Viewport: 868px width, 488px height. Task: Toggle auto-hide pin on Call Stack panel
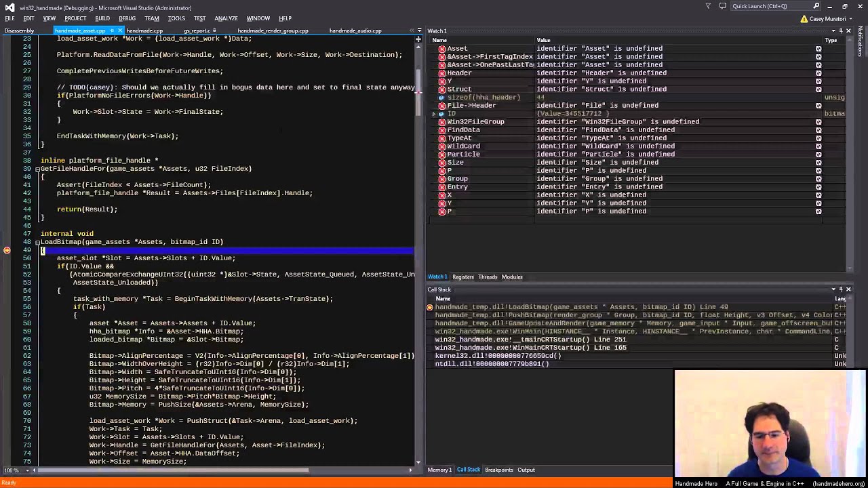pyautogui.click(x=841, y=289)
